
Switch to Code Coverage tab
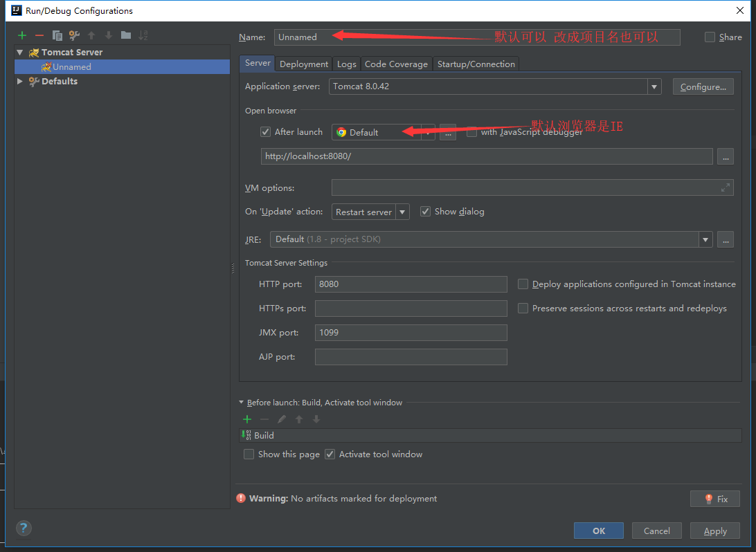[396, 64]
